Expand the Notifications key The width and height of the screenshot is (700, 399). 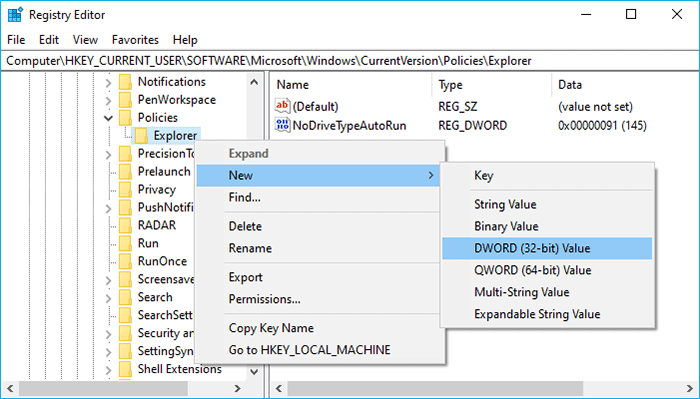pyautogui.click(x=108, y=83)
